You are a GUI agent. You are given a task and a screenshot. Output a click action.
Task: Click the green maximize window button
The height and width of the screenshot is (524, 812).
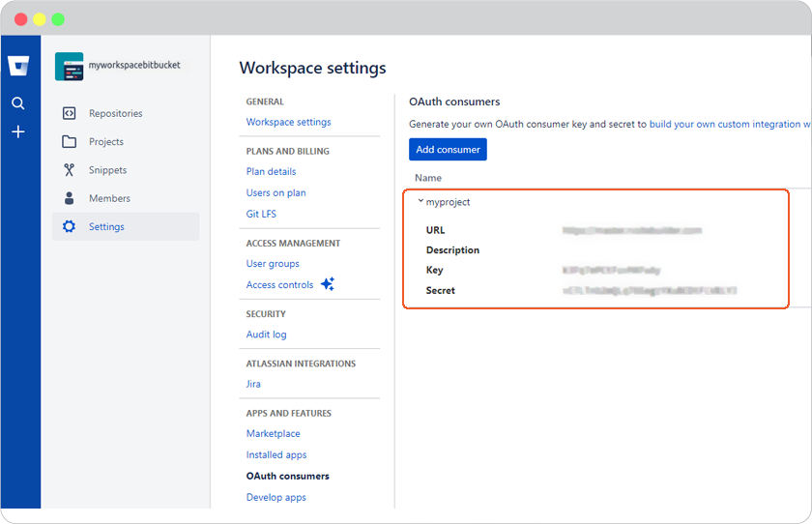58,19
